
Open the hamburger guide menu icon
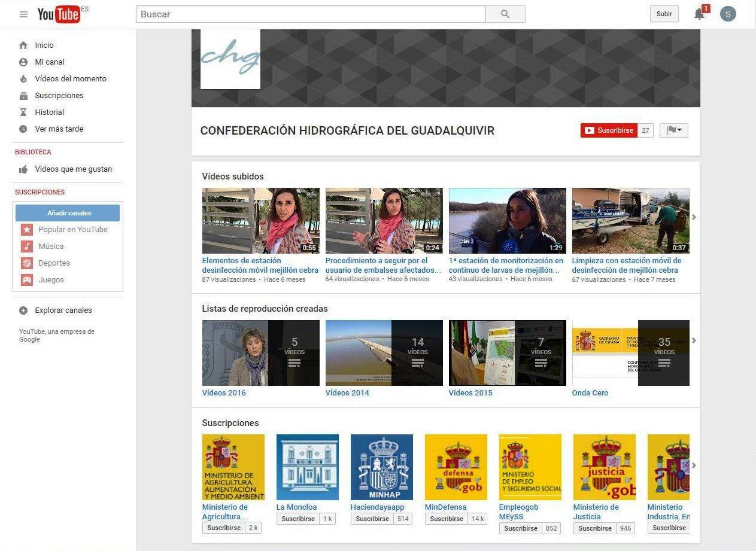[23, 14]
